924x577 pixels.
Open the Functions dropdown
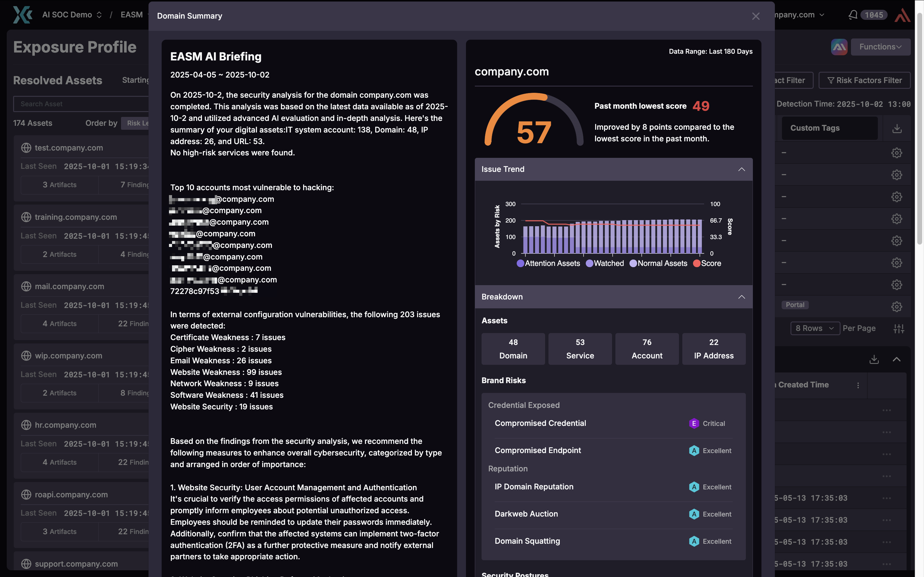(x=881, y=46)
